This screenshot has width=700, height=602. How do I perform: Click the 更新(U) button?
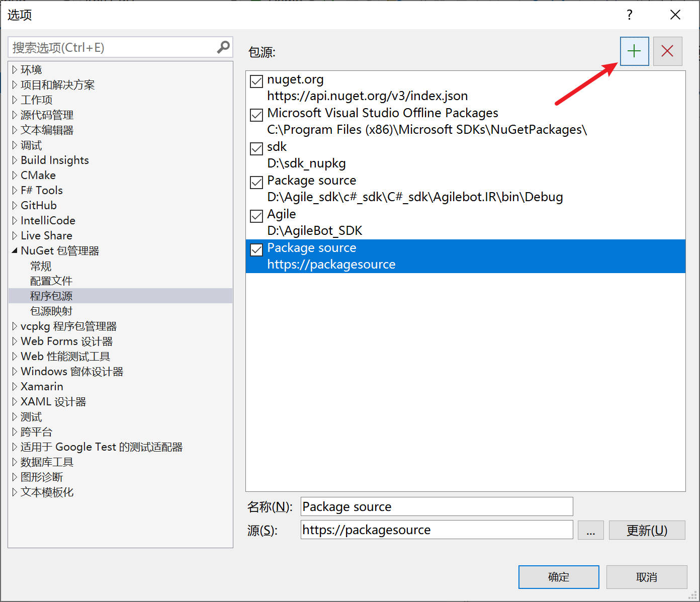click(647, 530)
